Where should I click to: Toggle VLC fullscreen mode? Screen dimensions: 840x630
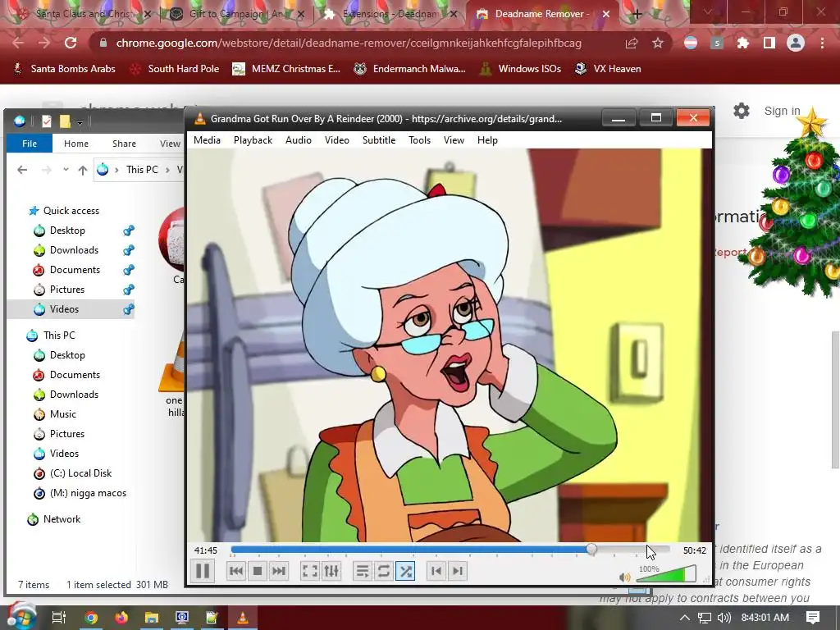pyautogui.click(x=310, y=571)
